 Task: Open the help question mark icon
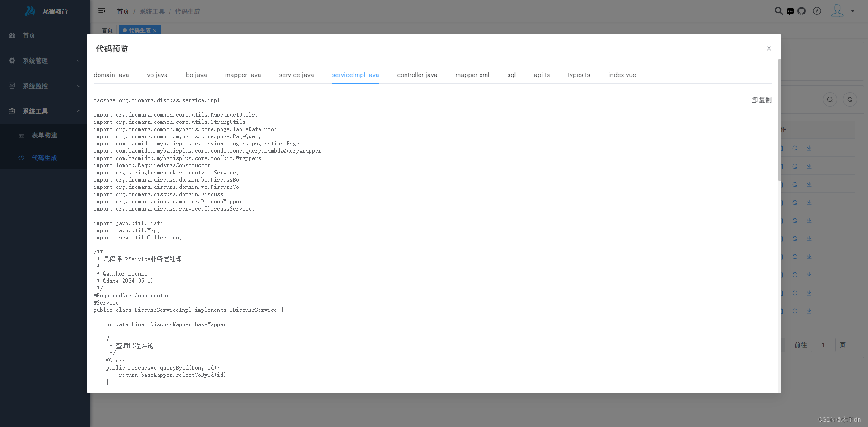pos(817,11)
